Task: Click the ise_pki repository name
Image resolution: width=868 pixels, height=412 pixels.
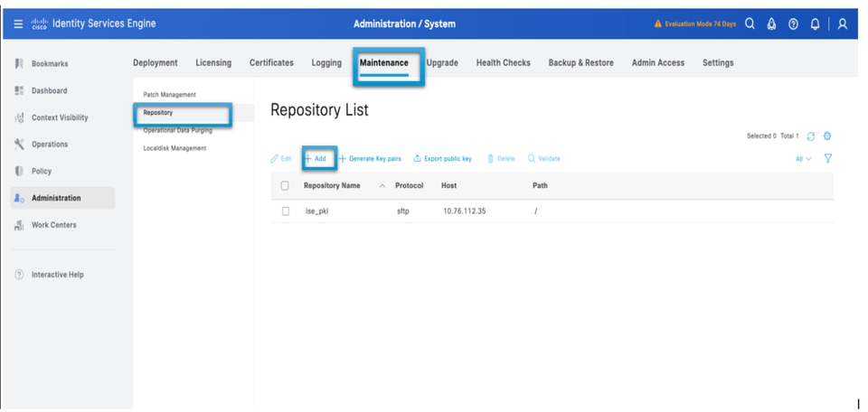Action: 317,211
